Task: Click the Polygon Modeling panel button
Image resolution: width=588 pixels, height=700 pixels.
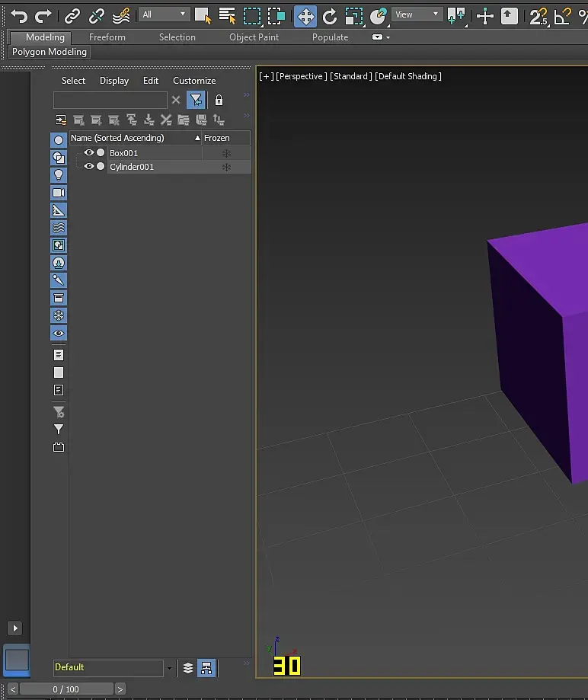Action: point(50,52)
